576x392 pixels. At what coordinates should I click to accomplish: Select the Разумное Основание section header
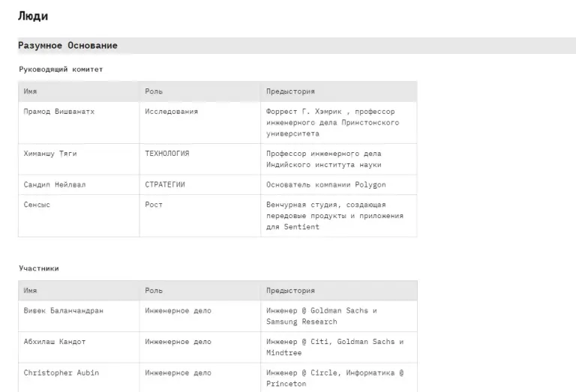[x=67, y=46]
